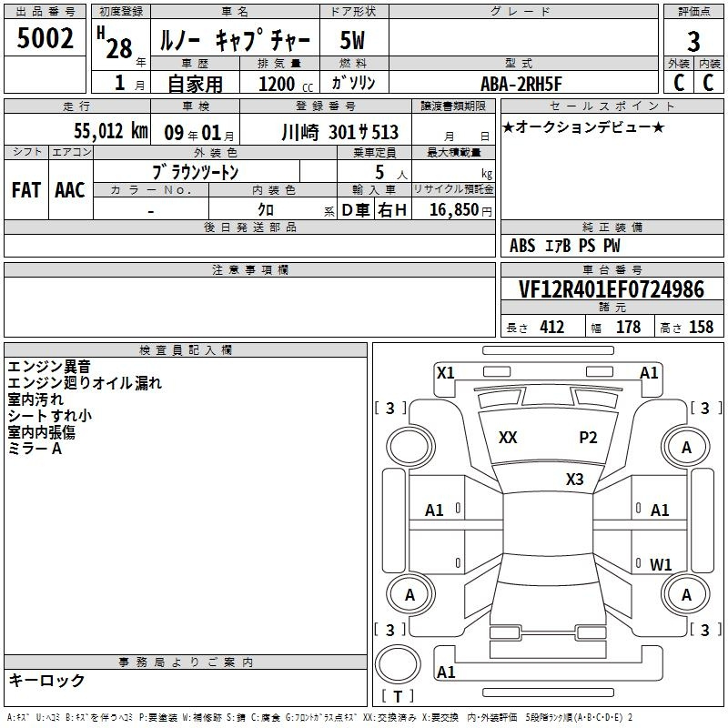Select the width value 178
The image size is (728, 728).
tap(628, 327)
